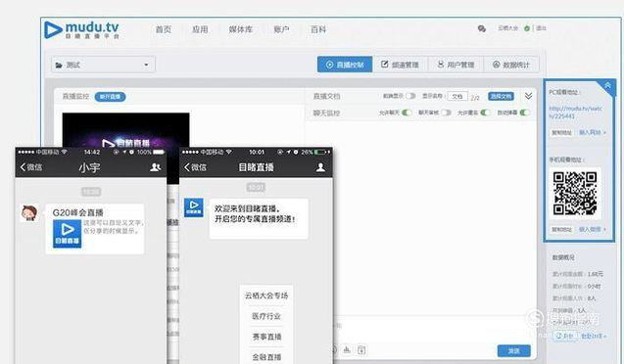Click the 文档 name input field
Screen dimensions: 624x364
(x=457, y=96)
